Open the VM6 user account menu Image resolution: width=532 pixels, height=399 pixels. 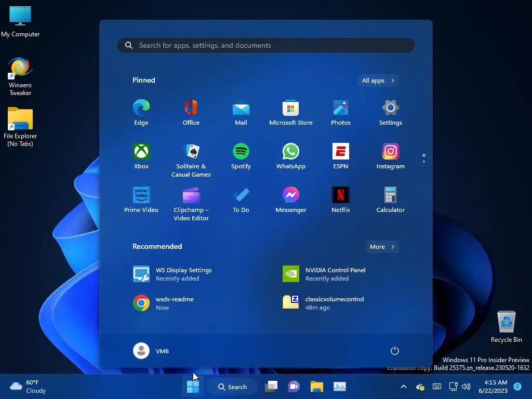(x=151, y=351)
